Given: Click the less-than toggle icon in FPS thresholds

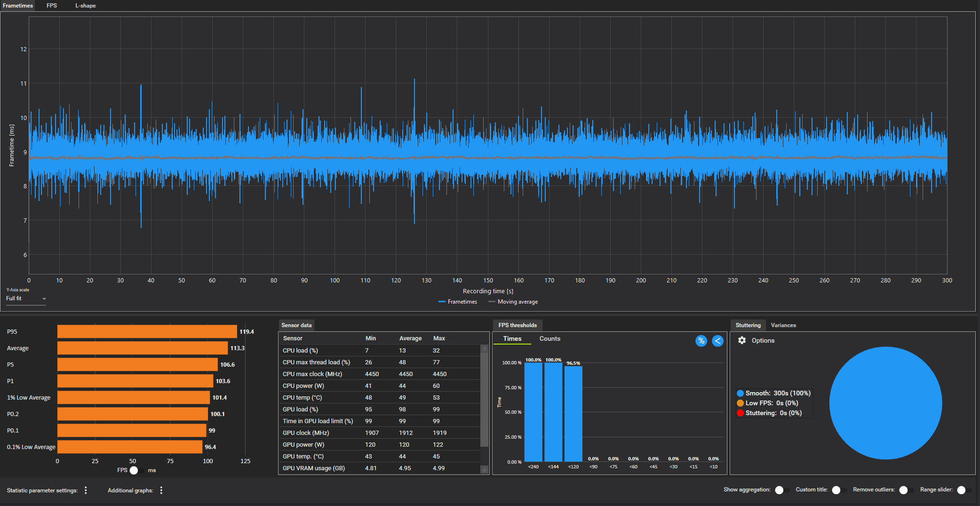Looking at the screenshot, I should tap(717, 341).
